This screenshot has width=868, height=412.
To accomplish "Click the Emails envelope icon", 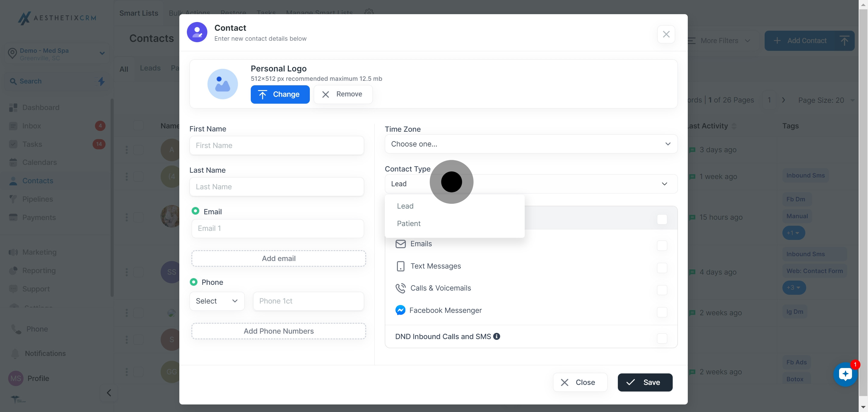I will 400,244.
